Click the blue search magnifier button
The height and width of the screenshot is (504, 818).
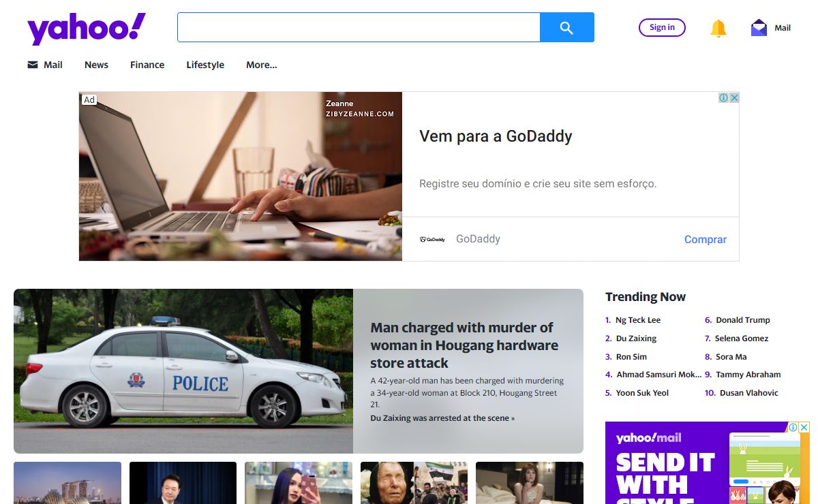(x=567, y=27)
